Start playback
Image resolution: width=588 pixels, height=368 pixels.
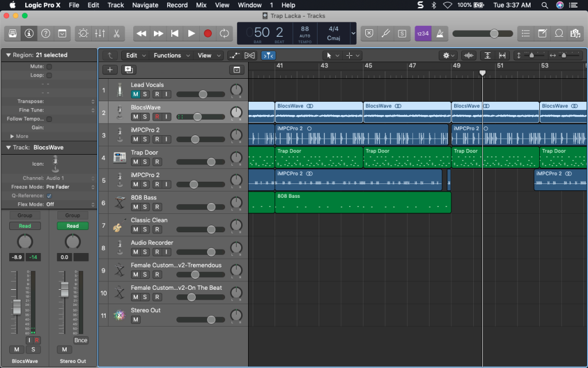tap(191, 33)
